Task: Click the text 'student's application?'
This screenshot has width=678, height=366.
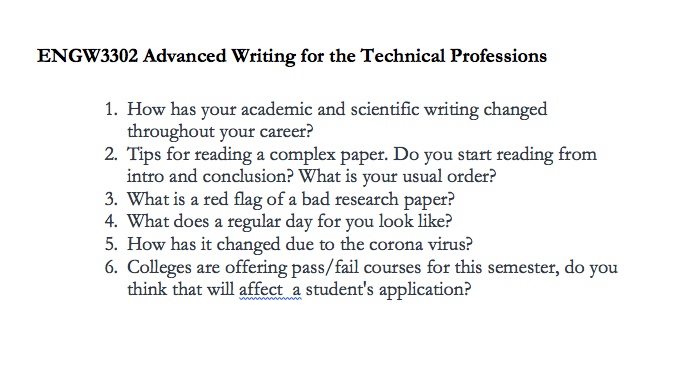Action: [388, 290]
